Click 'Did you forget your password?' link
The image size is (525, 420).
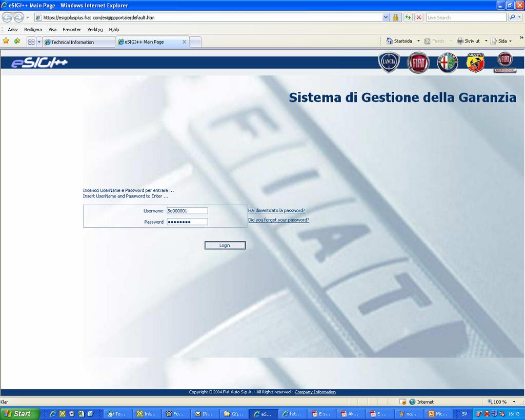[x=278, y=219]
